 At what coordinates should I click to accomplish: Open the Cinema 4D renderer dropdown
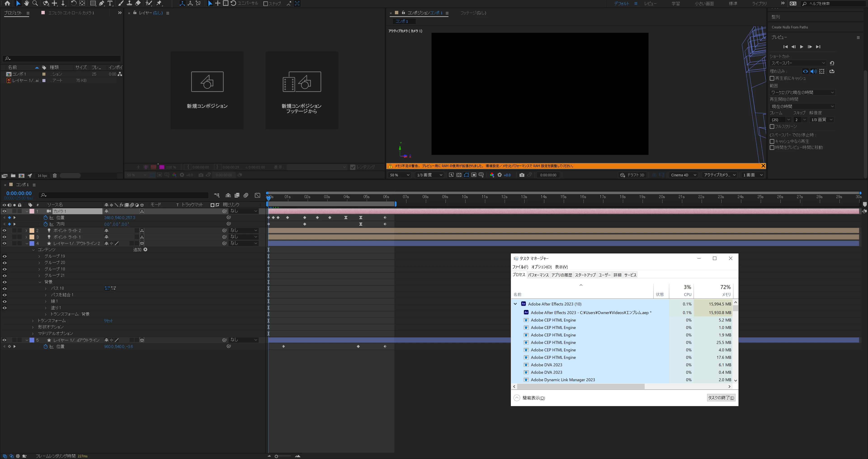[683, 175]
